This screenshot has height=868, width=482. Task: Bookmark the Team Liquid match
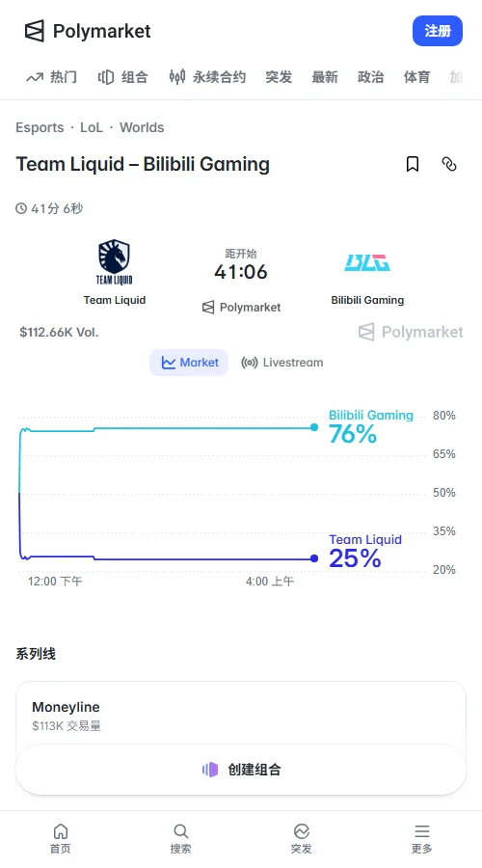(x=413, y=164)
